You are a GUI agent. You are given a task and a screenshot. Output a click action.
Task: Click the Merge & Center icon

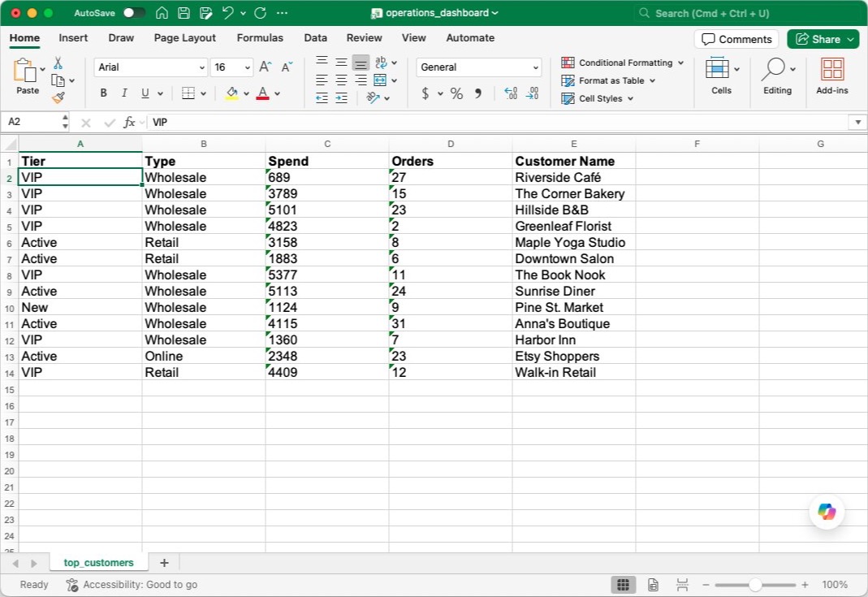point(380,80)
